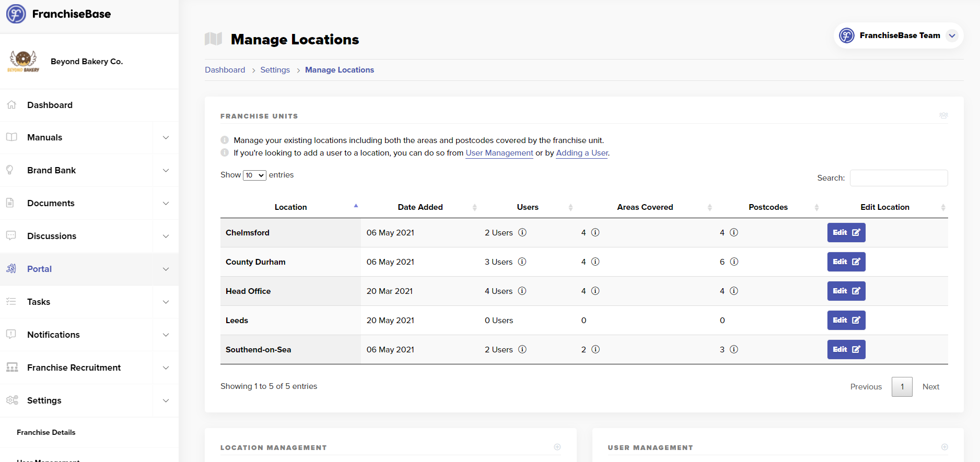Edit the Southend-on-Sea location
The width and height of the screenshot is (980, 462).
846,350
